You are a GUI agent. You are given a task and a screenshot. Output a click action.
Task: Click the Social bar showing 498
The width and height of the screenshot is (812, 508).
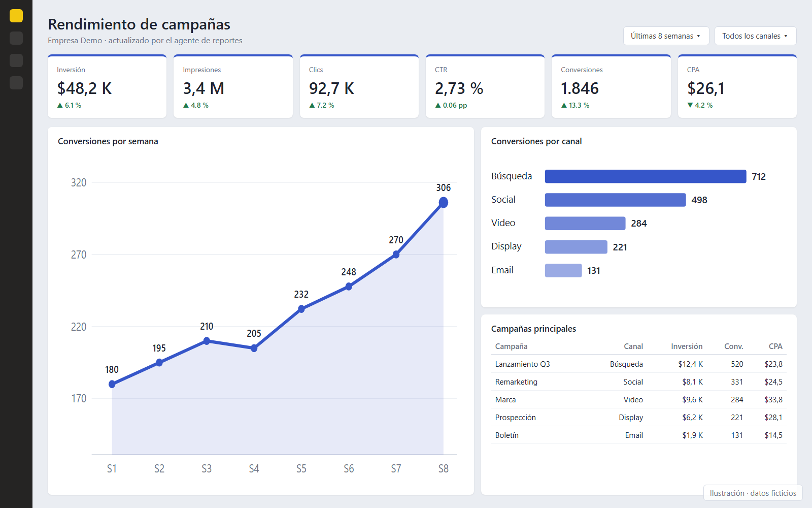(x=616, y=200)
